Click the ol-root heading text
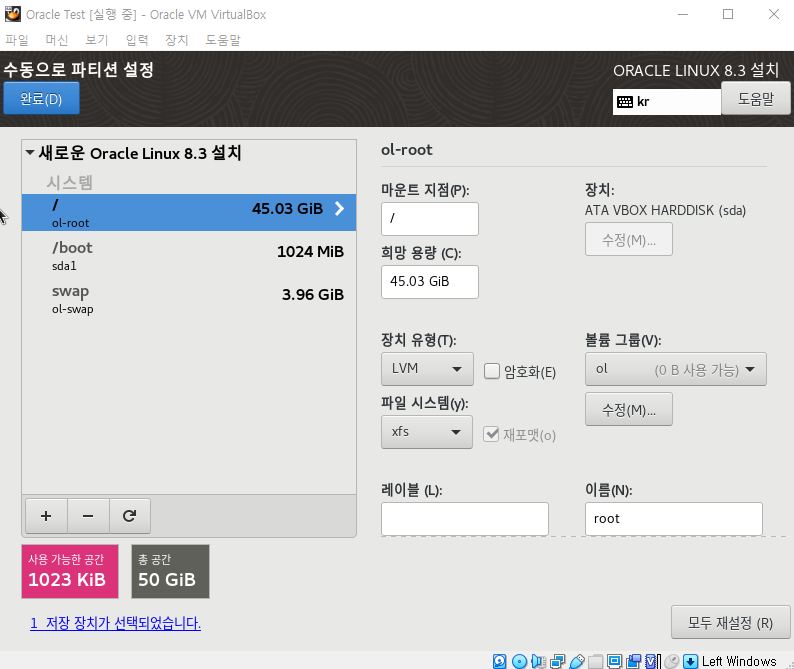This screenshot has height=669, width=794. [x=407, y=150]
